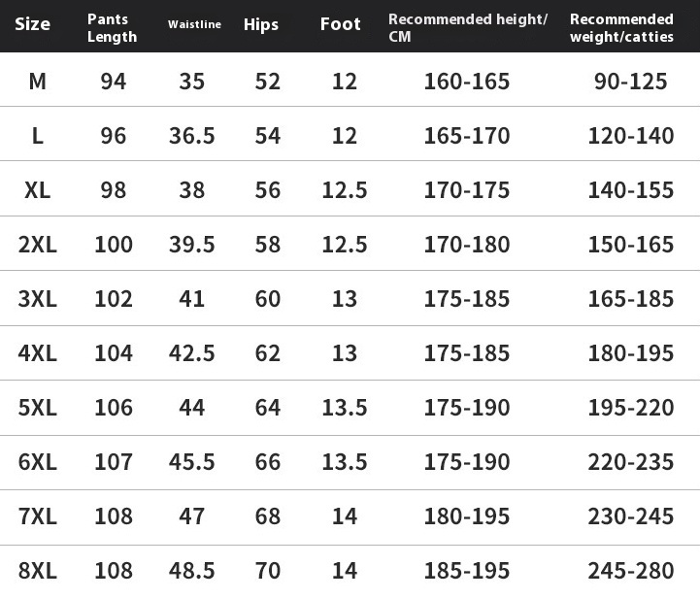
Task: Click the 160-165 recommended height cell
Action: [466, 82]
